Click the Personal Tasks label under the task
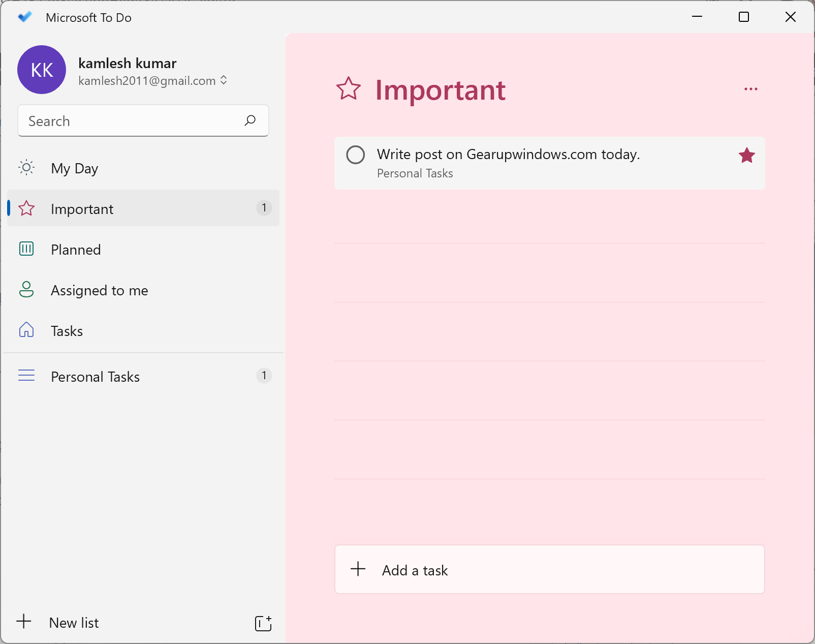This screenshot has height=644, width=815. [415, 173]
